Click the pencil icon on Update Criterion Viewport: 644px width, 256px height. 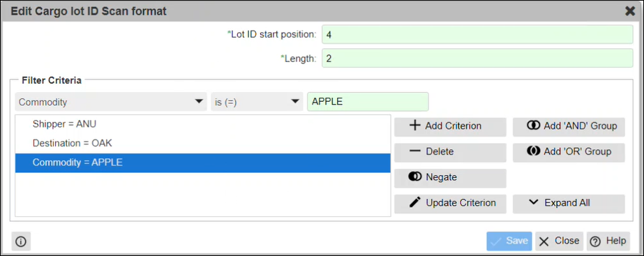[415, 202]
